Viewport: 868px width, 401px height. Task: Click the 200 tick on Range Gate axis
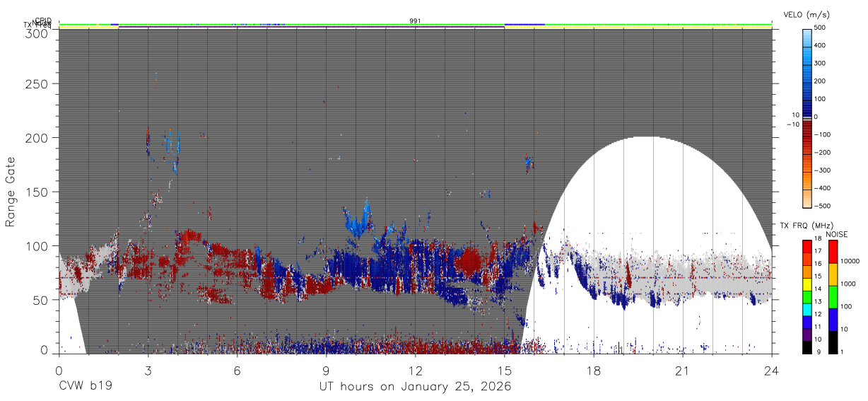(x=37, y=137)
